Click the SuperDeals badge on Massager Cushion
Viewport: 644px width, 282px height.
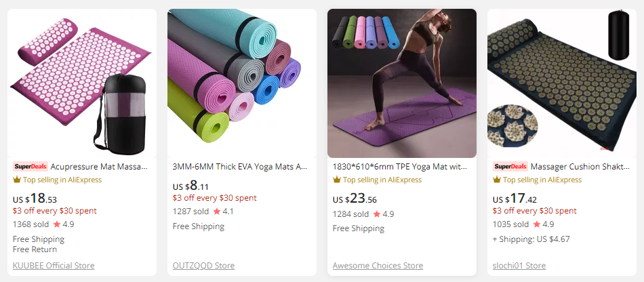[x=510, y=166]
